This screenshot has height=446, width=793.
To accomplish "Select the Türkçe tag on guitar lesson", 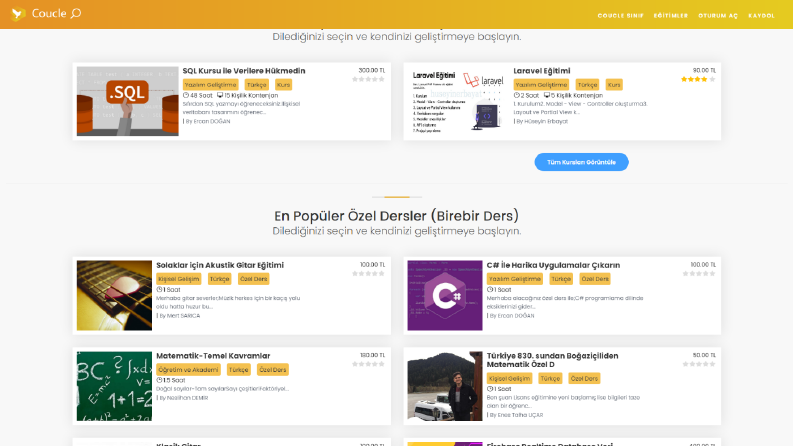I will pos(219,279).
